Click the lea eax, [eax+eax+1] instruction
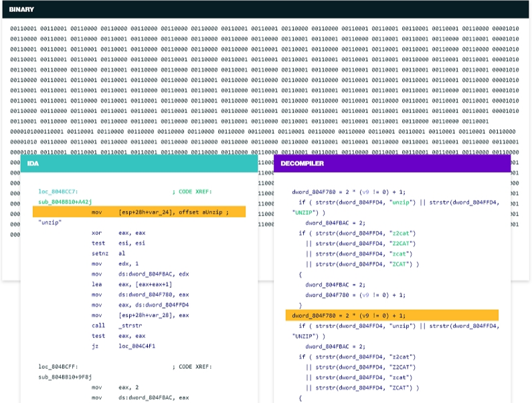Screen dimensions: 532x403 [x=132, y=284]
